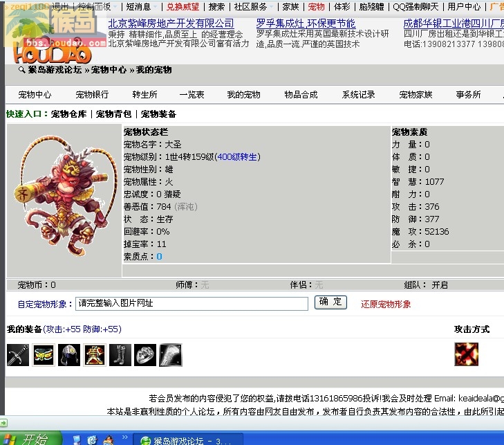Click the 素质点 value 0 link
504x445 pixels.
[159, 257]
